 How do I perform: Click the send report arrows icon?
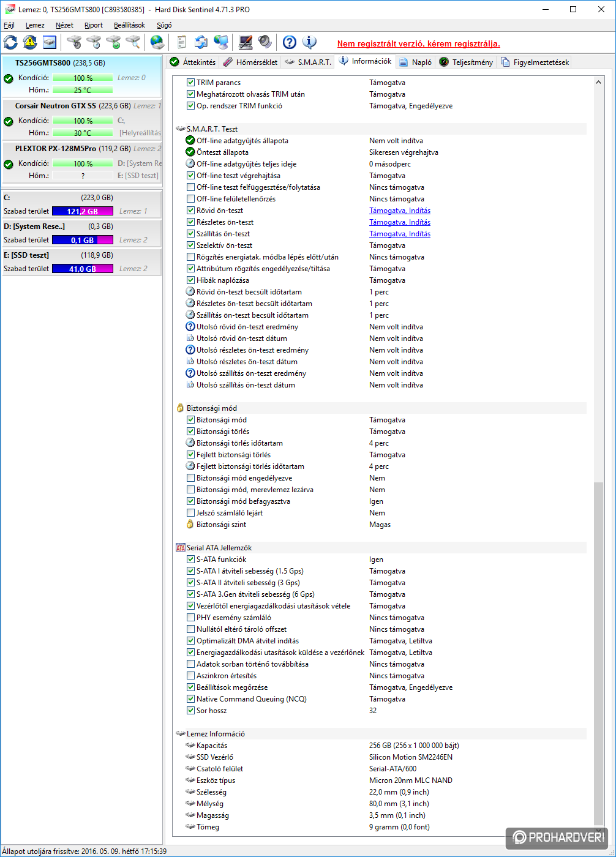(201, 42)
